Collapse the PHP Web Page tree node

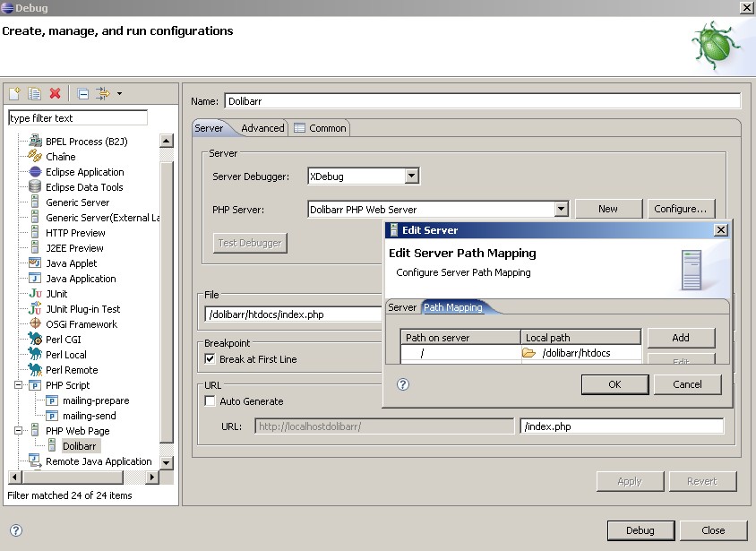coord(18,431)
